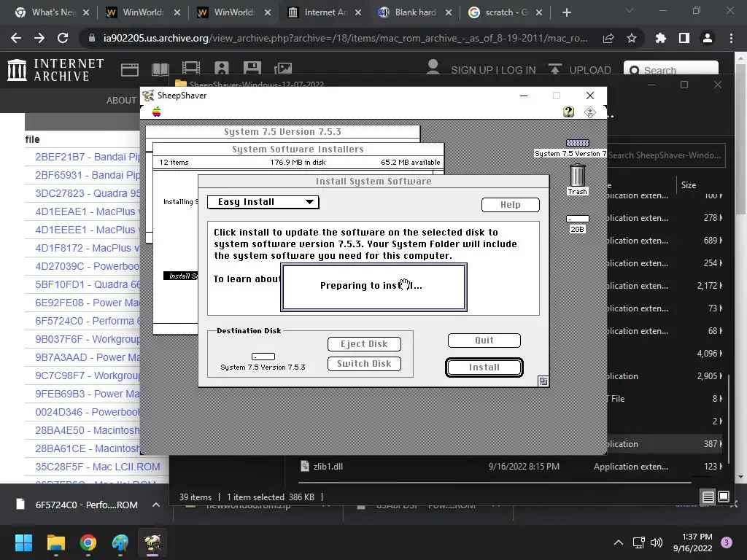This screenshot has width=747, height=560.
Task: Open 9B037F6F - Workgroup file link
Action: (88, 339)
